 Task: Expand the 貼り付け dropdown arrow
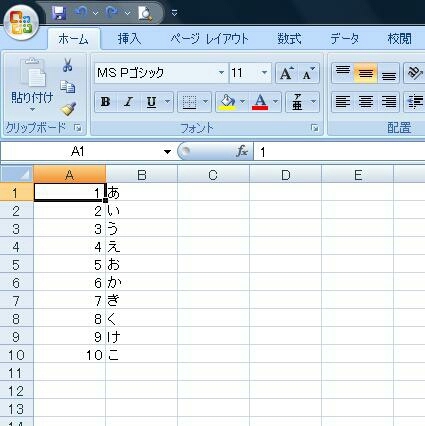coord(32,109)
